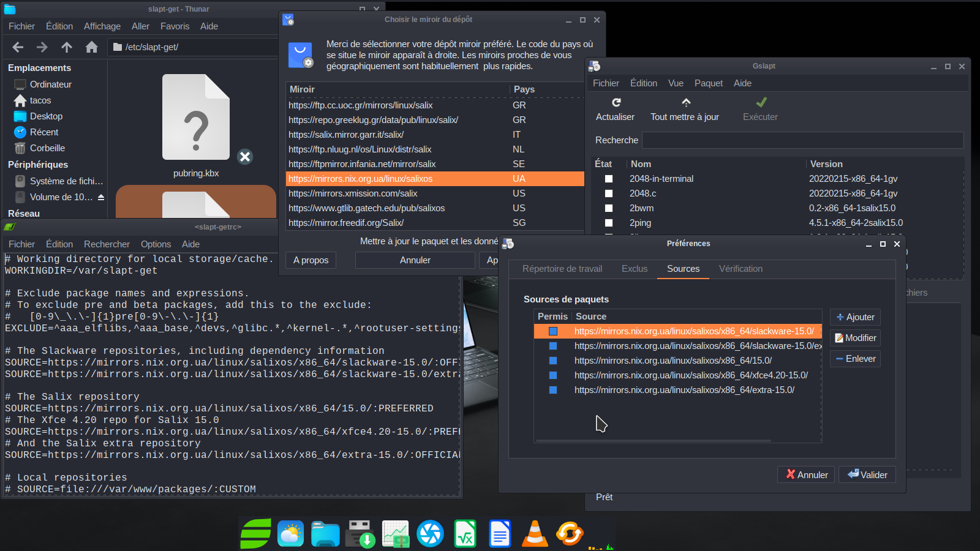Open the home folder icon in Thunar
This screenshot has width=980, height=551.
tap(91, 47)
